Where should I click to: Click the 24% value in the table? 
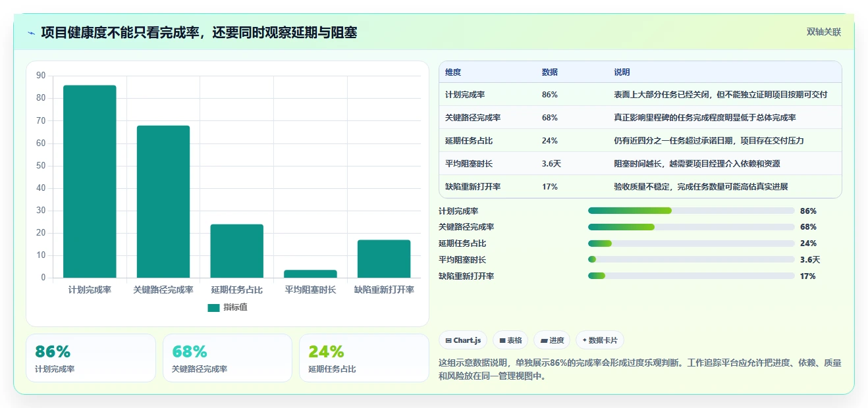(x=550, y=141)
